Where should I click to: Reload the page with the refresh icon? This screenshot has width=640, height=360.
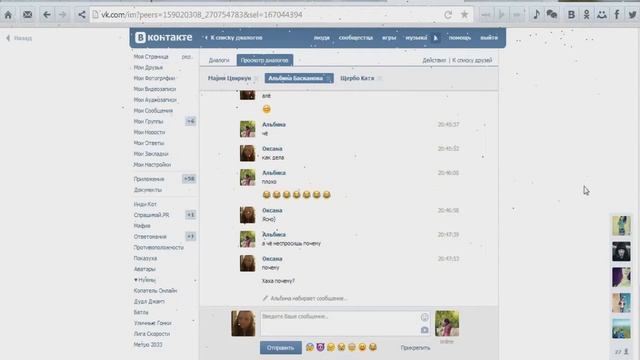pos(448,15)
